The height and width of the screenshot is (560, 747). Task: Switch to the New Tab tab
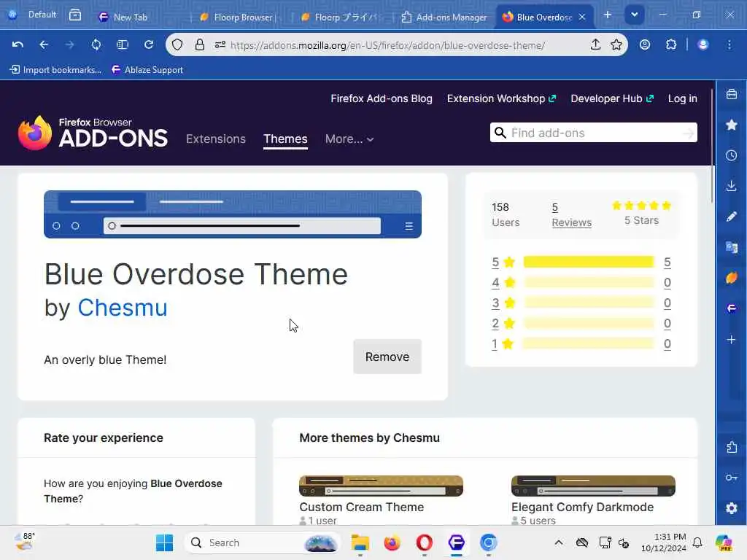[x=138, y=17]
